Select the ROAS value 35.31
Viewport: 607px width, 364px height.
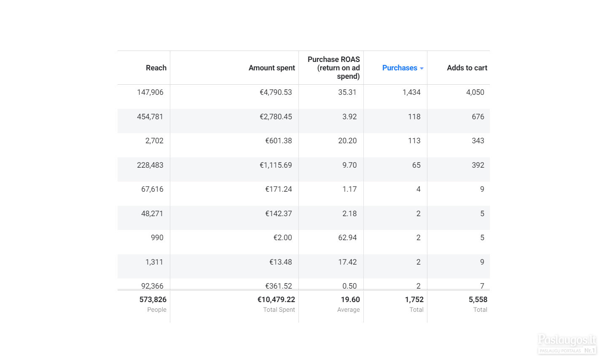(347, 92)
